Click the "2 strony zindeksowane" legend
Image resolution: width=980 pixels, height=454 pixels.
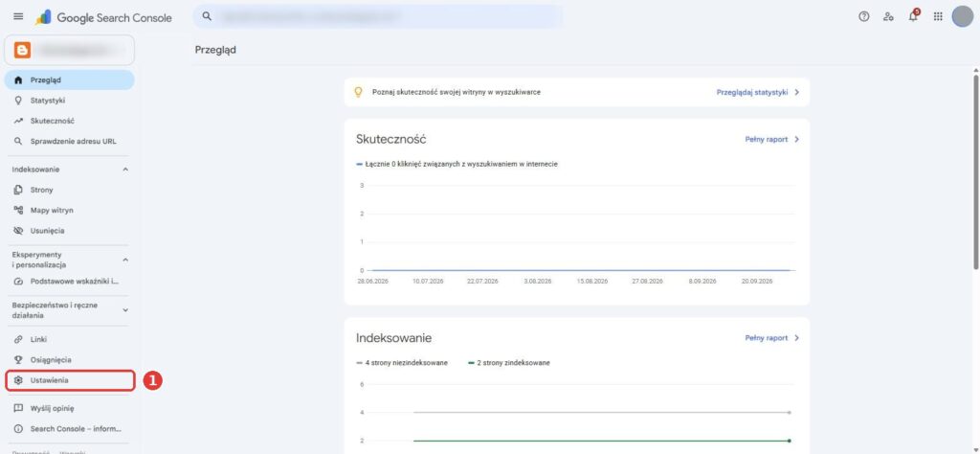pos(508,363)
